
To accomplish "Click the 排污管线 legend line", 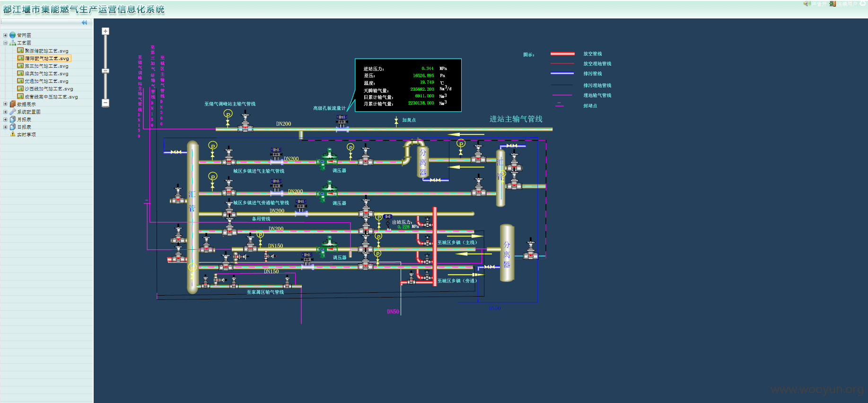I will point(562,73).
